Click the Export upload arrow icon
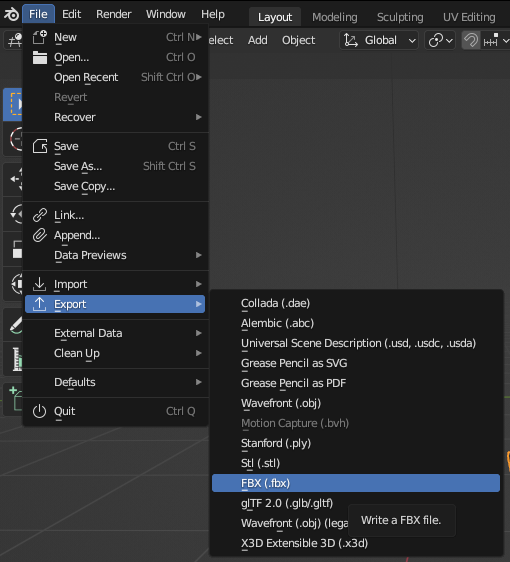 coord(39,304)
